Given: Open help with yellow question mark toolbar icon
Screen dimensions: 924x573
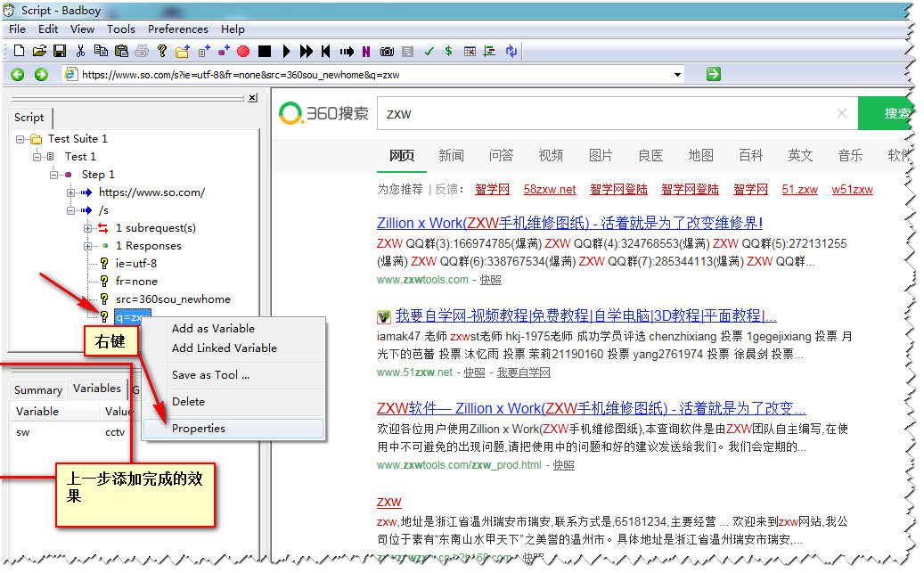Looking at the screenshot, I should click(x=162, y=52).
